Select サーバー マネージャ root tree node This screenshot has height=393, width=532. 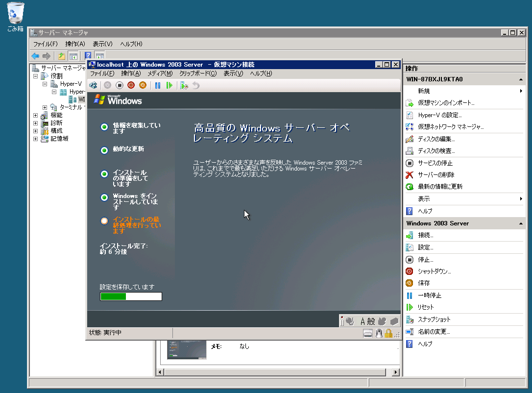[63, 68]
